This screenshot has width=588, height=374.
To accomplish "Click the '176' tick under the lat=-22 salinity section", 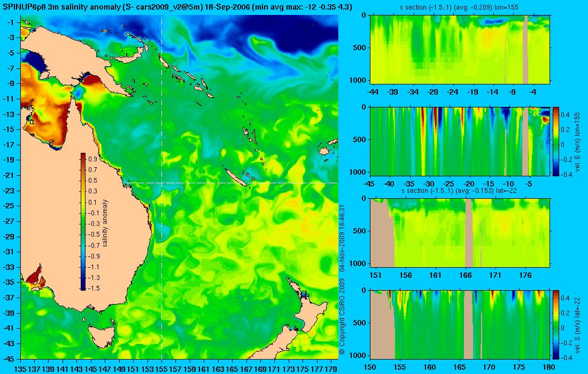I will tap(525, 276).
